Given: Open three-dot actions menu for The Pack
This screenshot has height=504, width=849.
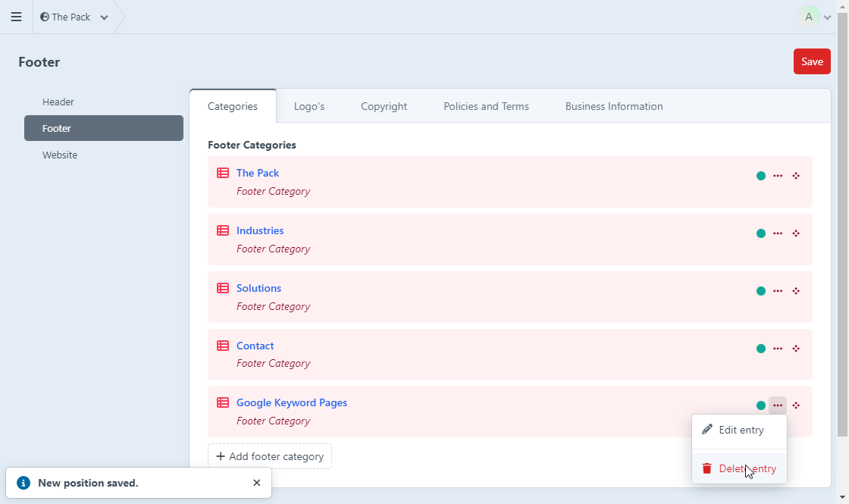Looking at the screenshot, I should coord(778,176).
